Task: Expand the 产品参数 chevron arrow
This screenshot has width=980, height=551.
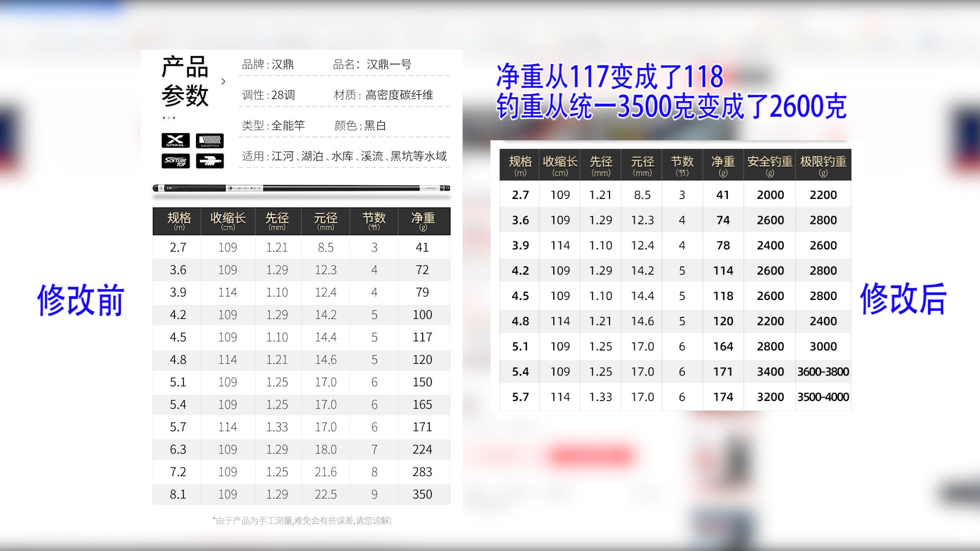Action: tap(223, 81)
